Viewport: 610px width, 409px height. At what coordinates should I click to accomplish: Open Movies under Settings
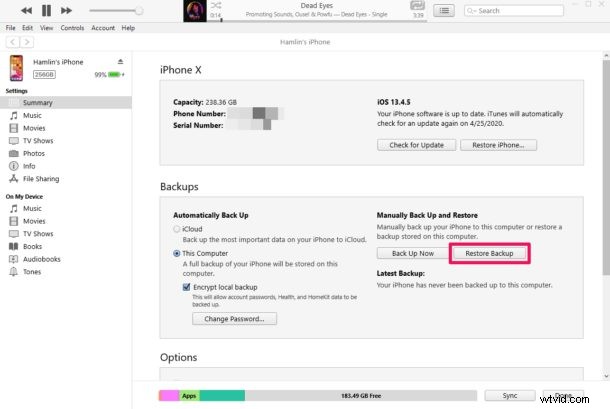coord(34,128)
